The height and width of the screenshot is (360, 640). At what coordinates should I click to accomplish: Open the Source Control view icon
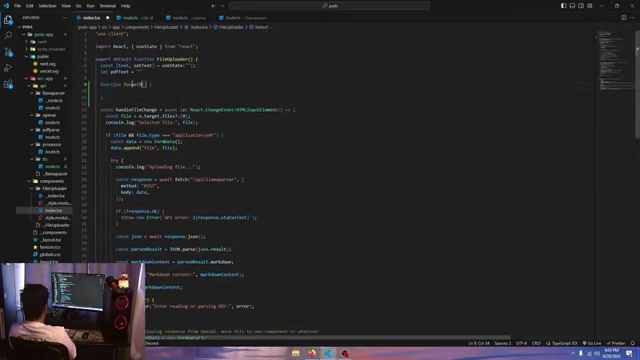8,52
